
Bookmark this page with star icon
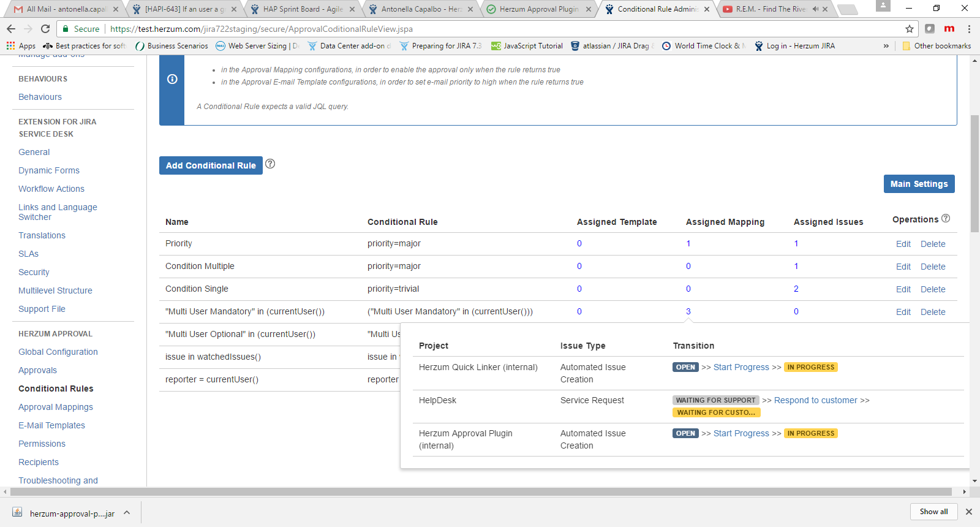910,29
